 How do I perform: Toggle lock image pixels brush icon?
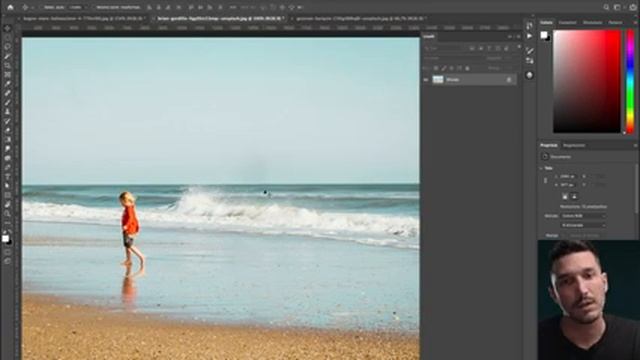click(444, 68)
